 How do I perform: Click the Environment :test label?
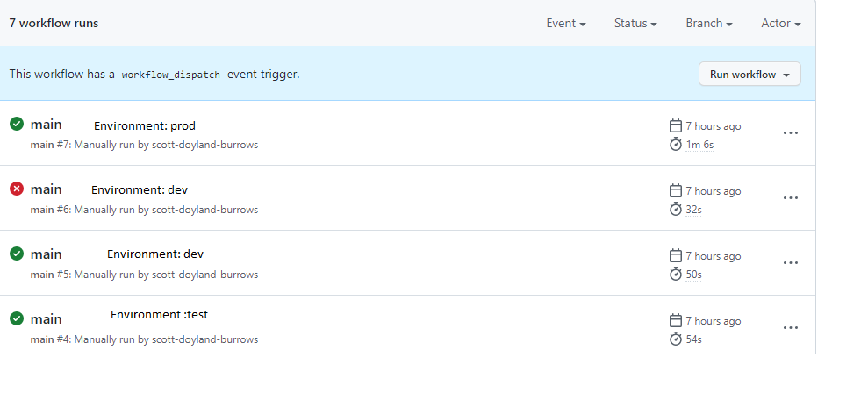pyautogui.click(x=160, y=315)
